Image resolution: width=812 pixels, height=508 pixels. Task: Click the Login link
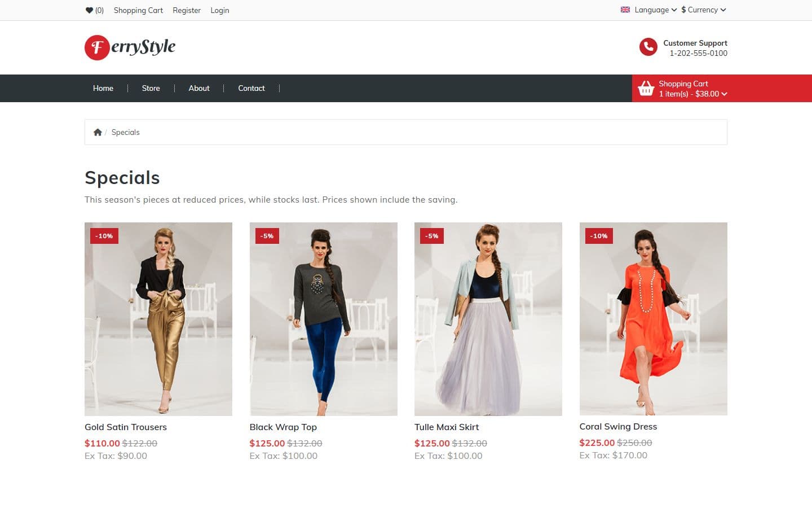click(x=220, y=10)
